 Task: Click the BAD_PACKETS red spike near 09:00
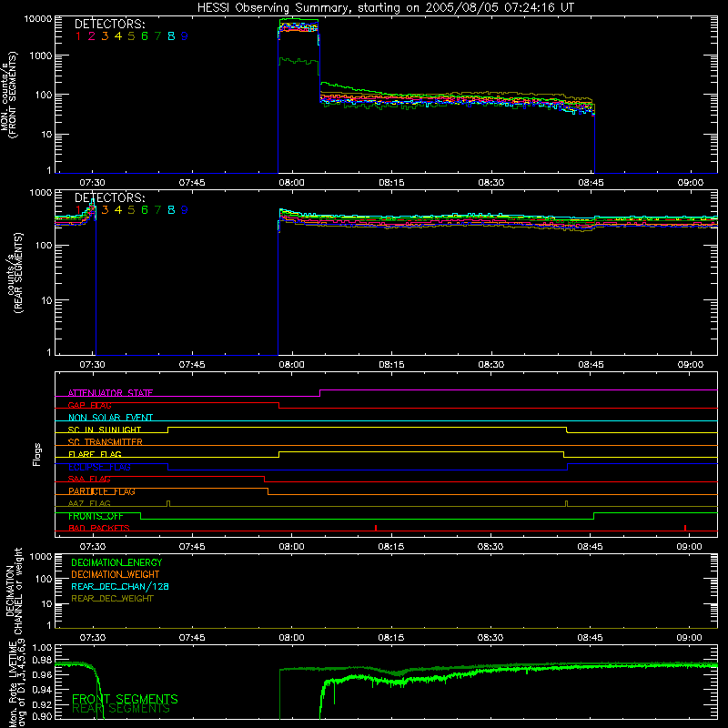685,528
